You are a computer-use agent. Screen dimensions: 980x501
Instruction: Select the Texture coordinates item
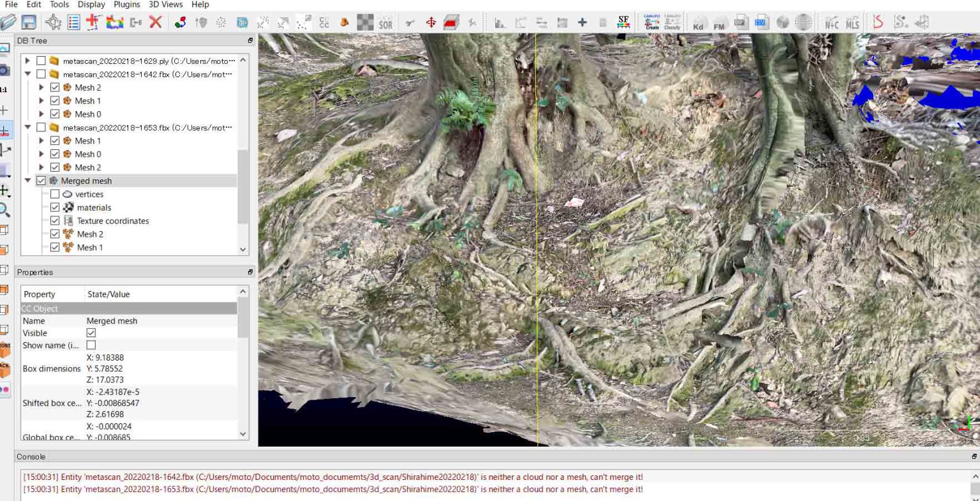[x=112, y=220]
